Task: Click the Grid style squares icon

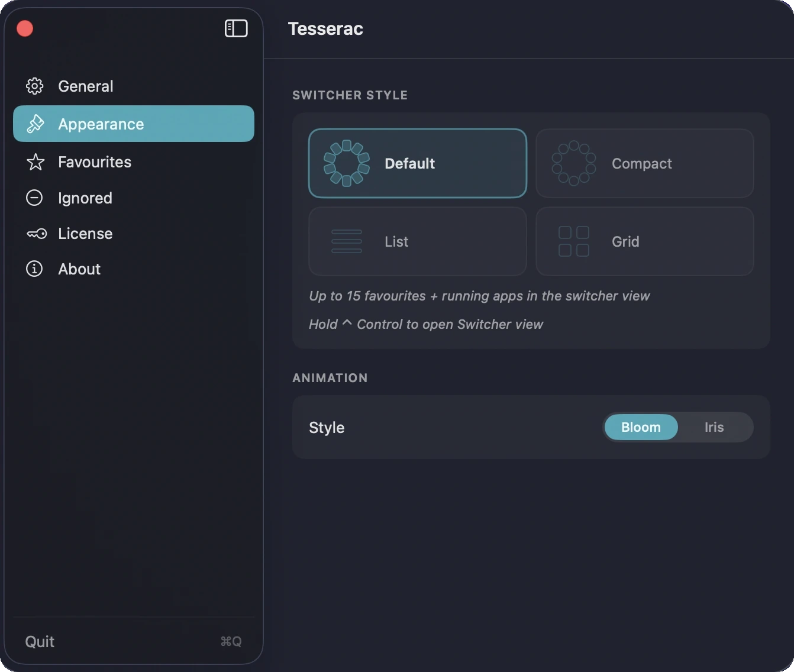Action: point(574,241)
